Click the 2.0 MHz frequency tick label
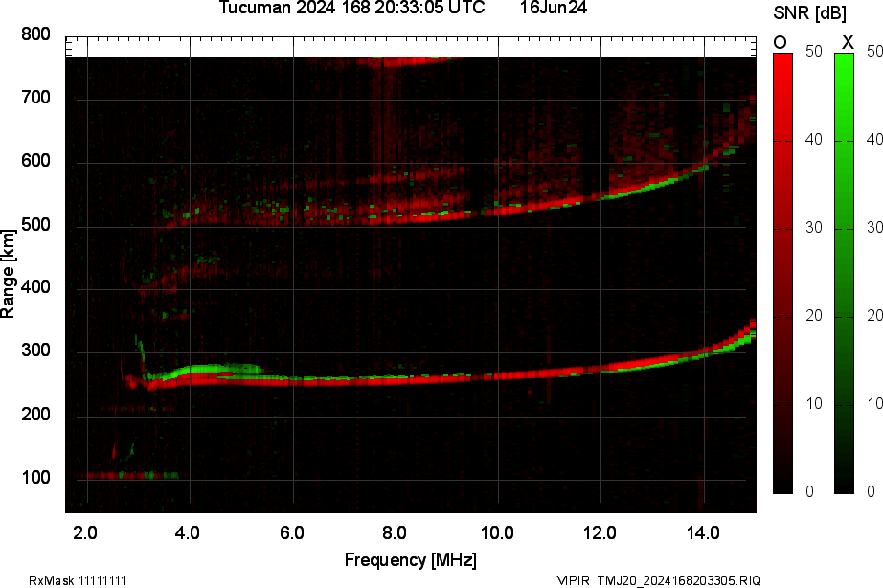The image size is (883, 588). [85, 532]
